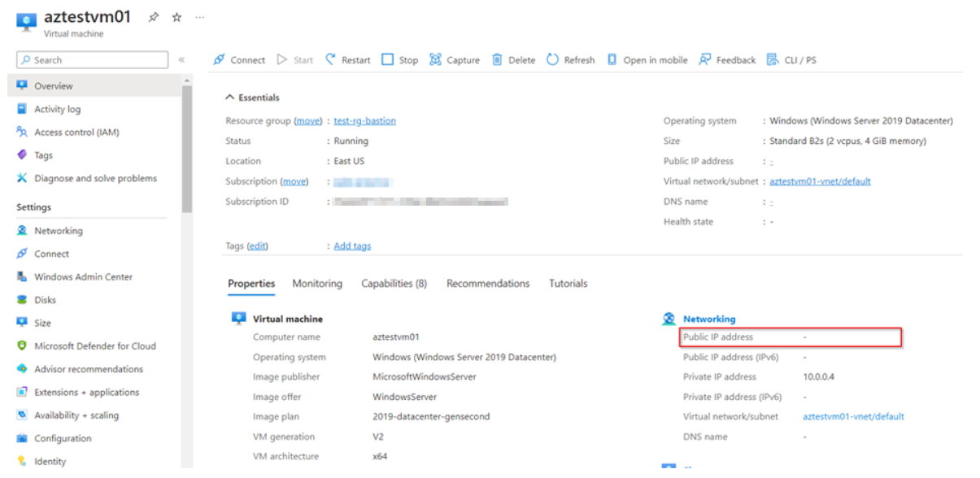Image resolution: width=980 pixels, height=478 pixels.
Task: Click Add tags link
Action: click(352, 246)
